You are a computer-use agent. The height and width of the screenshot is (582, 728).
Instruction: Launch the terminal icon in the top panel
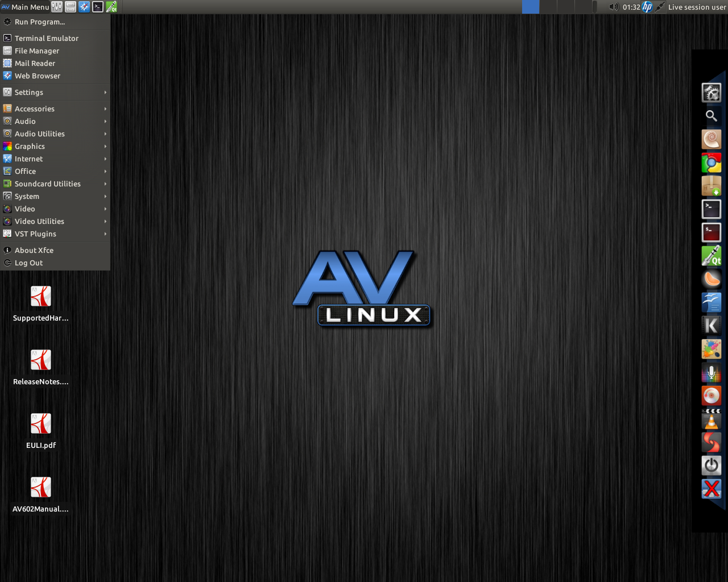(98, 7)
